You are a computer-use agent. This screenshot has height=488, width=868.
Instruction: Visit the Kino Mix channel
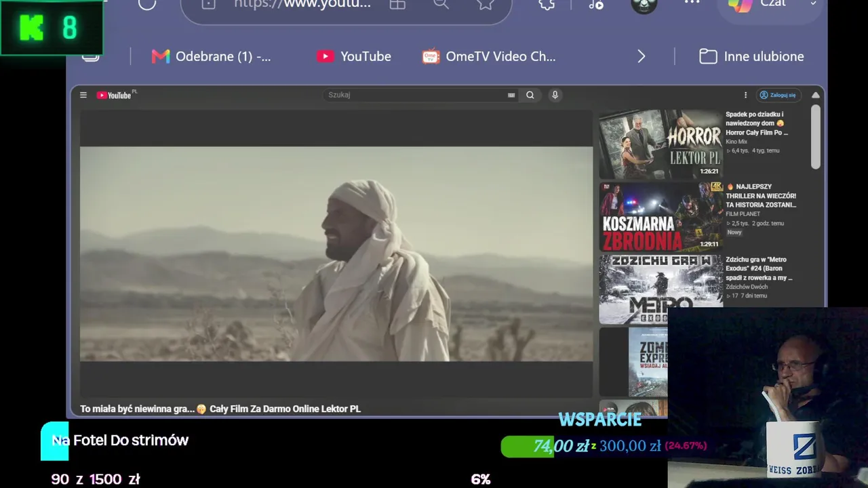736,142
